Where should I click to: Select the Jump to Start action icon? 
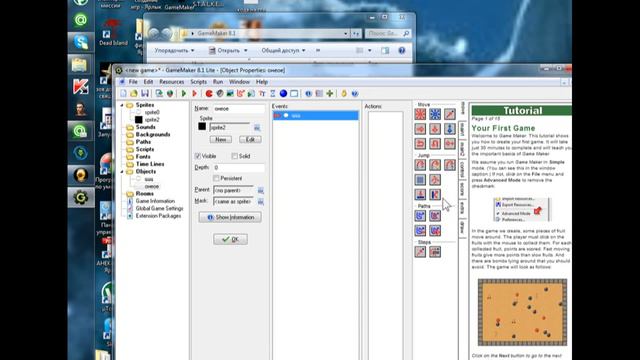[x=435, y=165]
